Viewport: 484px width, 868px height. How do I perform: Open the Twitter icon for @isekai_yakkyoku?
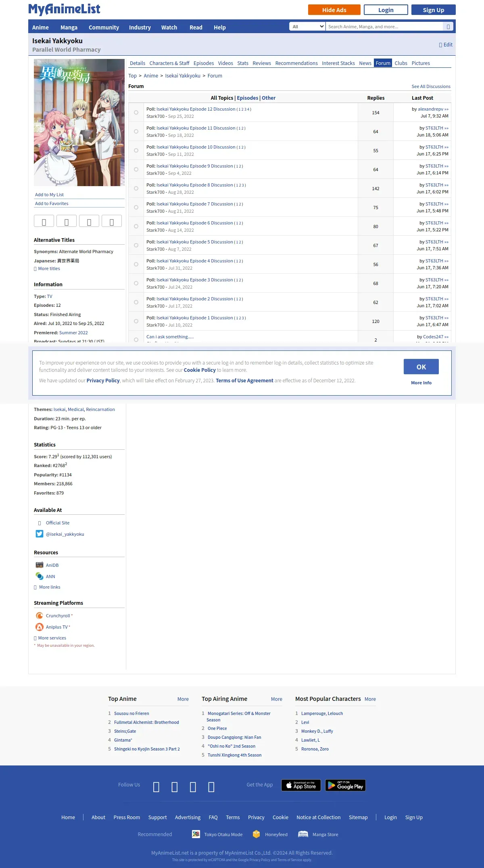click(x=40, y=534)
